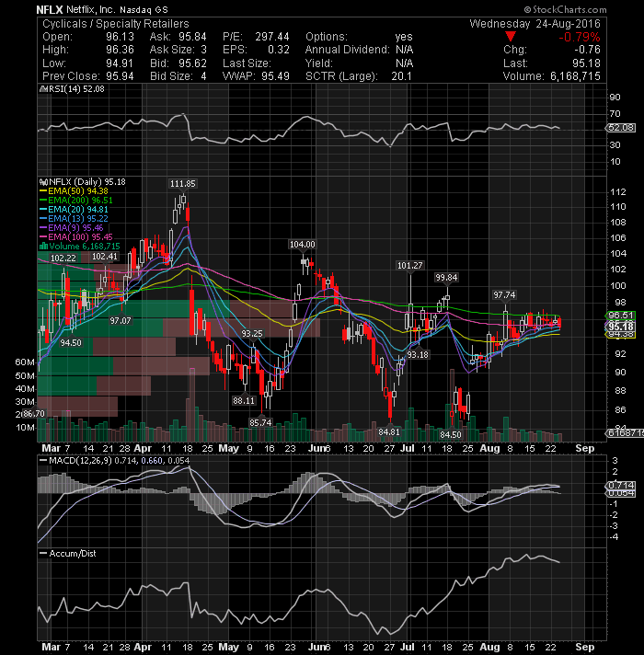Click the Bid value 95.62
644x655 pixels.
click(x=192, y=63)
